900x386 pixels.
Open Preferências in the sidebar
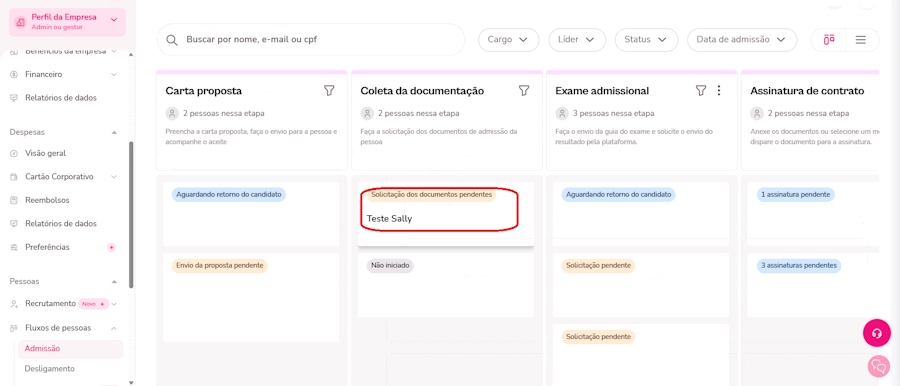(47, 247)
